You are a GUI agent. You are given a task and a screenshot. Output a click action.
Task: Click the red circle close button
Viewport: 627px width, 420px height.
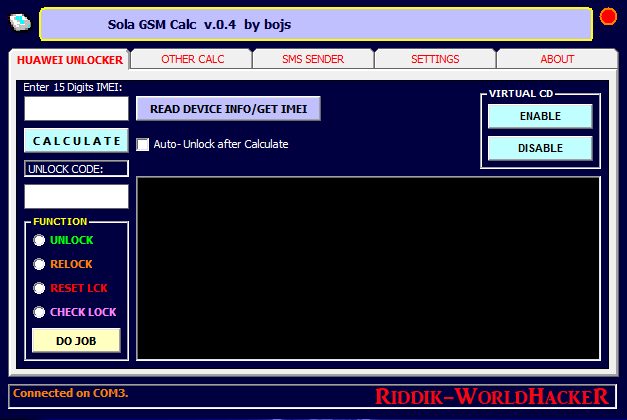tap(608, 16)
